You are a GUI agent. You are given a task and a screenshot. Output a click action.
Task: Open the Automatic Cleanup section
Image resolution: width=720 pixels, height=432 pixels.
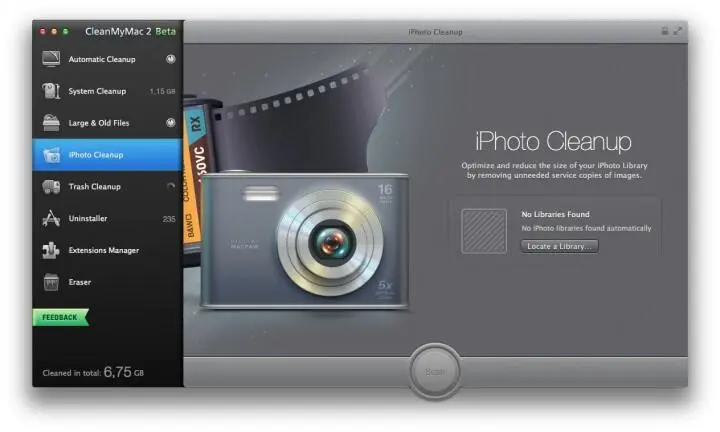(107, 59)
